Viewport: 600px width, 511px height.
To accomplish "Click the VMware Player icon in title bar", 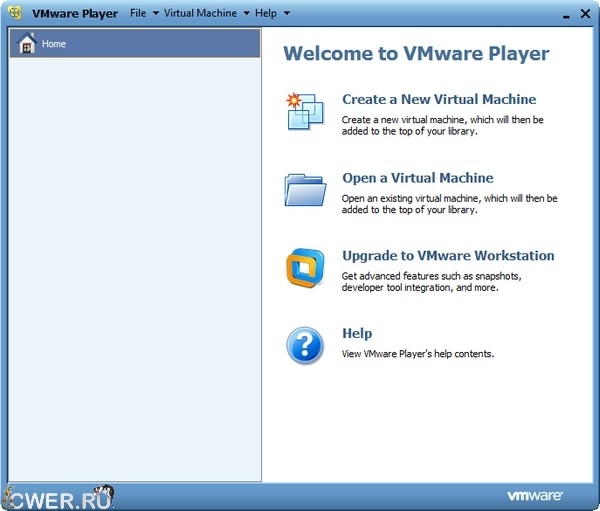I will [14, 13].
